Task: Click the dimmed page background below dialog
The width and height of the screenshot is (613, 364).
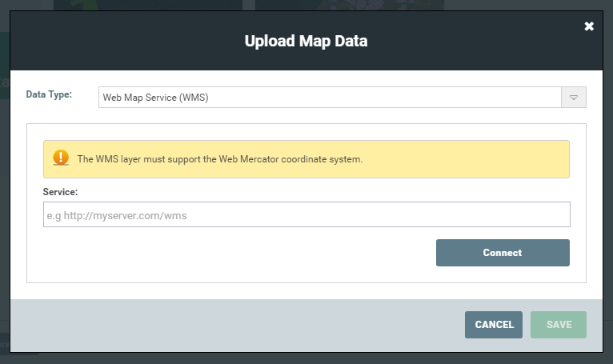Action: [x=306, y=358]
